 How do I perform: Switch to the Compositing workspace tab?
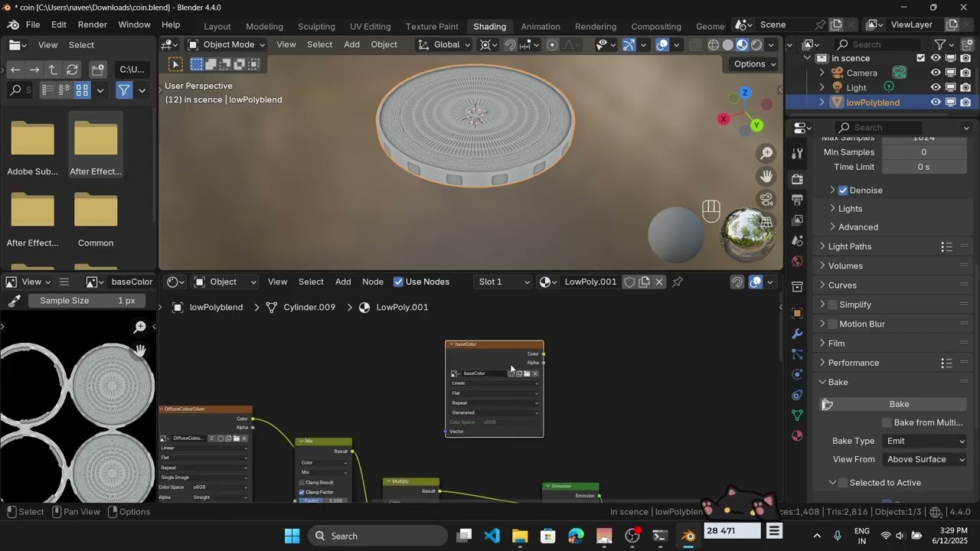655,26
